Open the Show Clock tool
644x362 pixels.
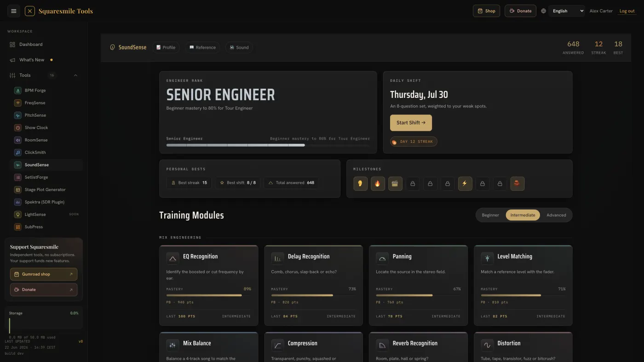tap(46, 128)
